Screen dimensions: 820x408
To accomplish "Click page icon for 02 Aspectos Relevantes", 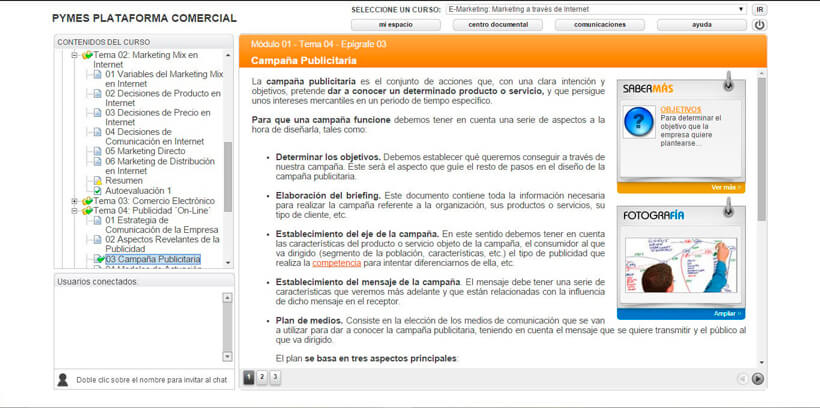I will [97, 240].
